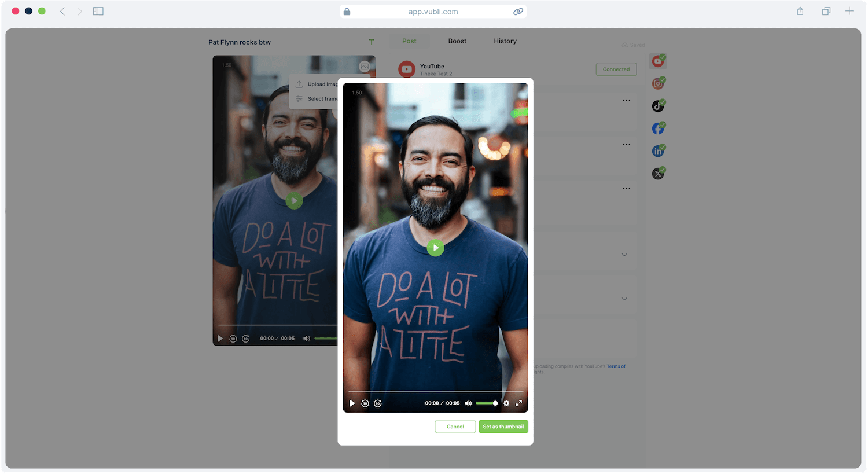This screenshot has height=474, width=868.
Task: Open the History tab
Action: (x=505, y=41)
